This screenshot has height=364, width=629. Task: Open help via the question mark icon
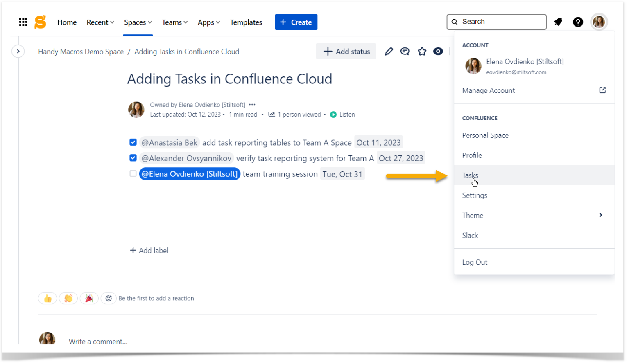578,22
